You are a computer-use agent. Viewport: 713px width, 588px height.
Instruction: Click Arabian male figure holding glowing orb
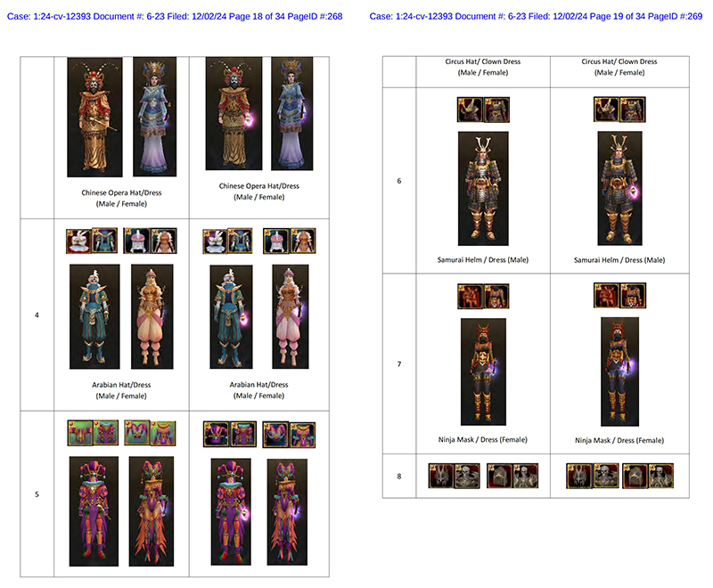[231, 317]
